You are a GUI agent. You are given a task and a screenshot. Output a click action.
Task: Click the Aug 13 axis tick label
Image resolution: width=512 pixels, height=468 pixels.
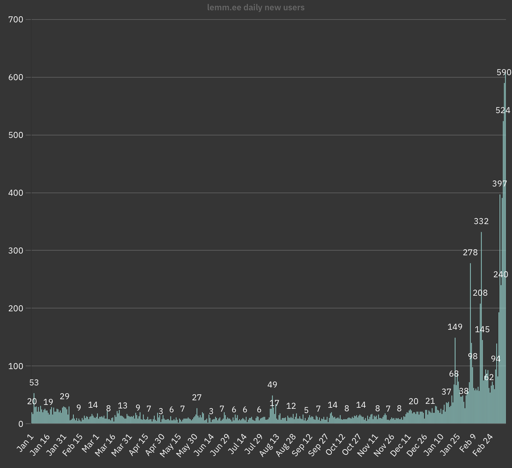(269, 445)
